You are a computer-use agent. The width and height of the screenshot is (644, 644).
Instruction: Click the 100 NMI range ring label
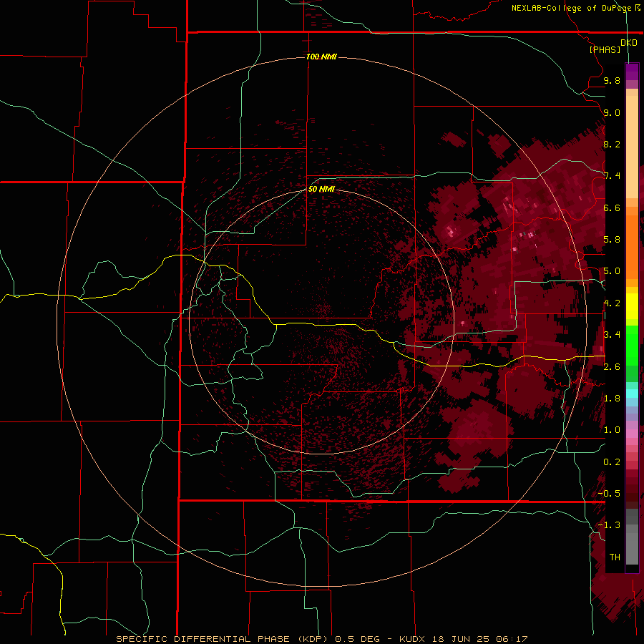tap(321, 57)
